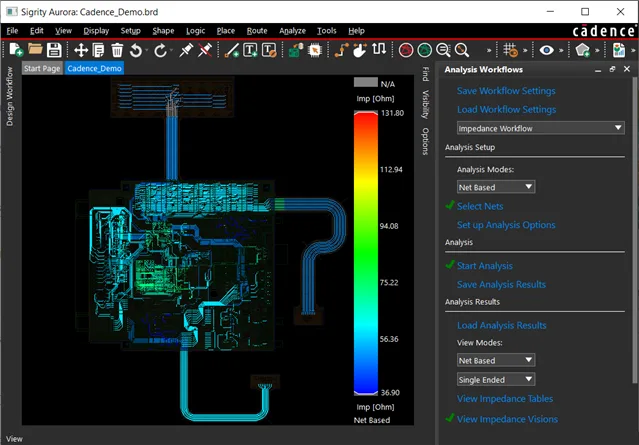The width and height of the screenshot is (639, 445).
Task: Click the Delay Tune meander icon
Action: 379,49
